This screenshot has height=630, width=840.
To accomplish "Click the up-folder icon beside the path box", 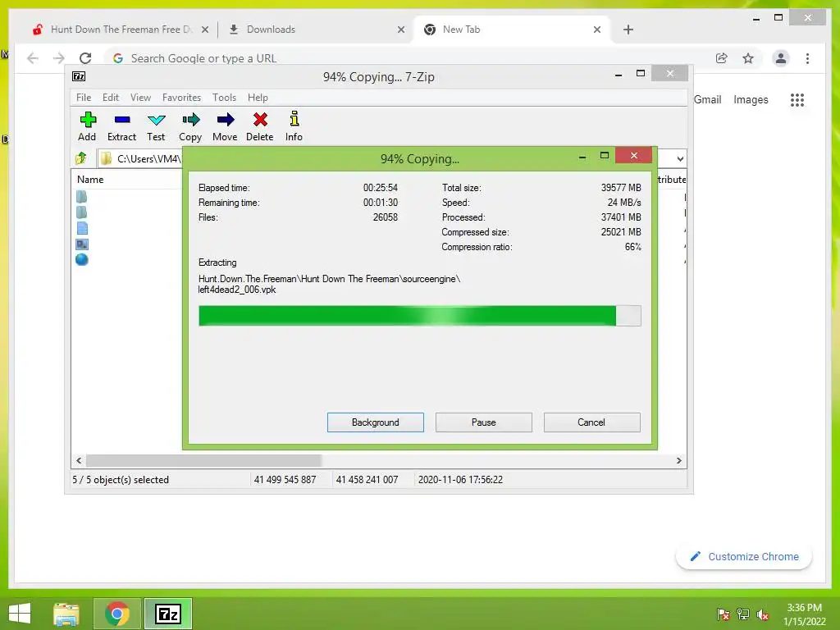I will (x=81, y=158).
